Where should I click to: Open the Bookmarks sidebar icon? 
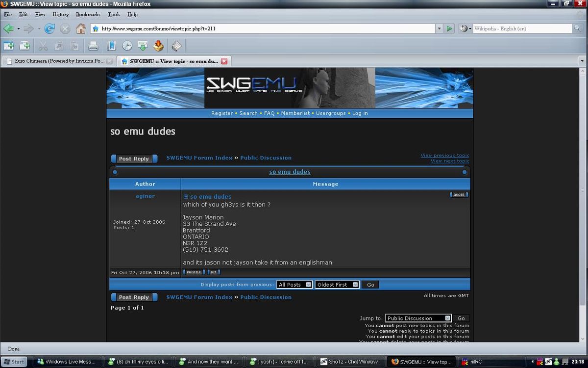[111, 46]
